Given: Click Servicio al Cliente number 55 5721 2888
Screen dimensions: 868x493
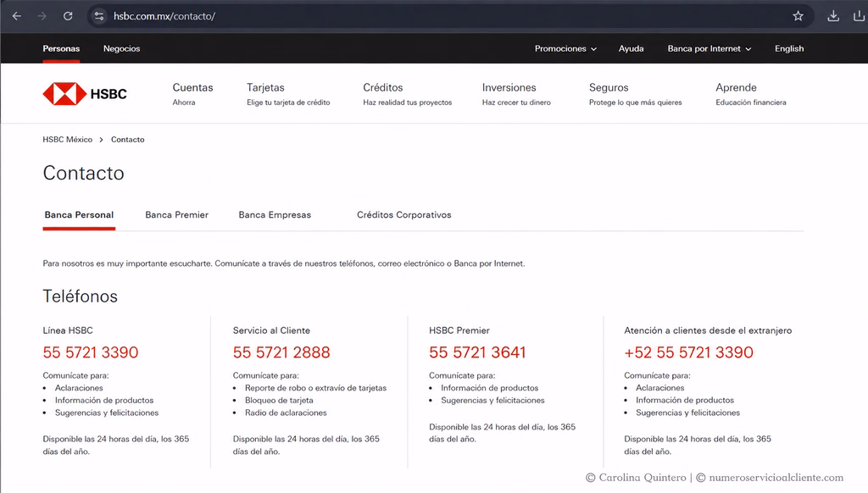Looking at the screenshot, I should 281,352.
